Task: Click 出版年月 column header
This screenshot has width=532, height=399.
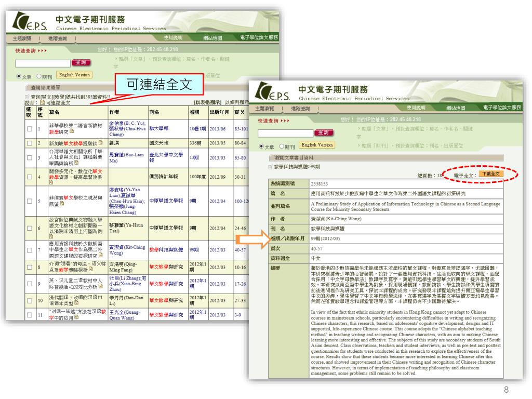Action: point(219,112)
